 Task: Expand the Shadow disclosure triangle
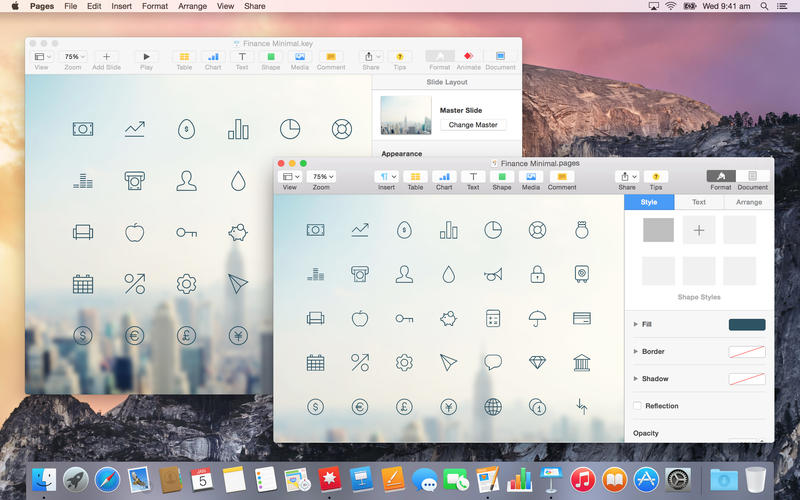637,379
